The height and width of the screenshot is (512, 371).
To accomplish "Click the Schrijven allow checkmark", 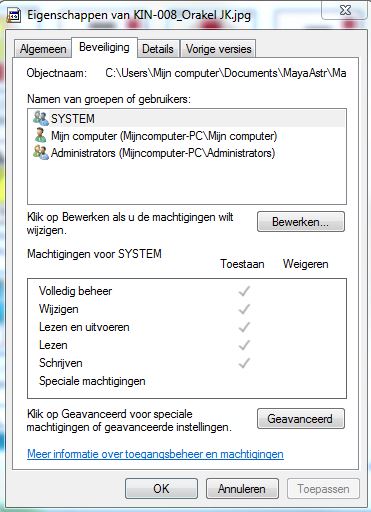I will (244, 363).
